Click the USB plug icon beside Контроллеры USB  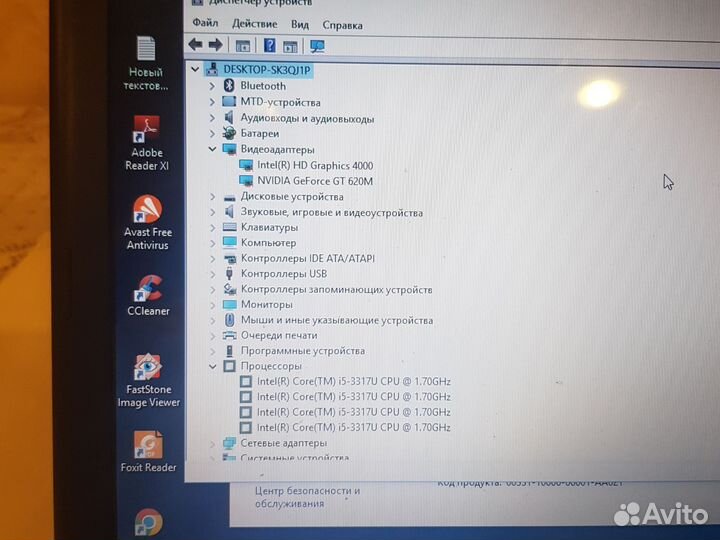click(x=230, y=274)
